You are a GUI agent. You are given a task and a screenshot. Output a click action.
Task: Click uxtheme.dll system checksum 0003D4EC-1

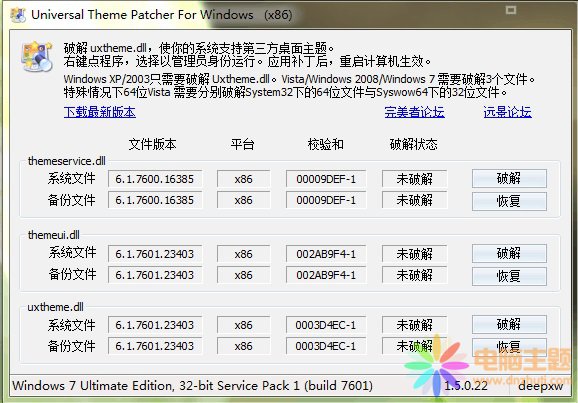[x=326, y=325]
